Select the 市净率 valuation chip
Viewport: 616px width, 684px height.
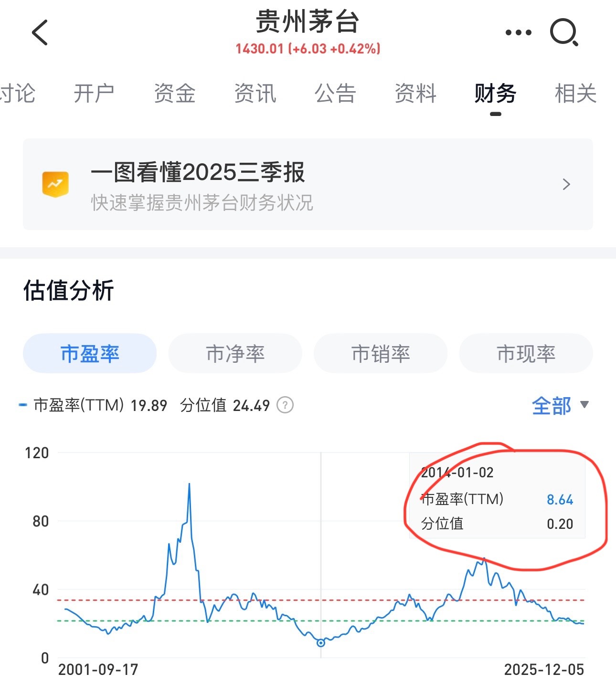tap(235, 353)
